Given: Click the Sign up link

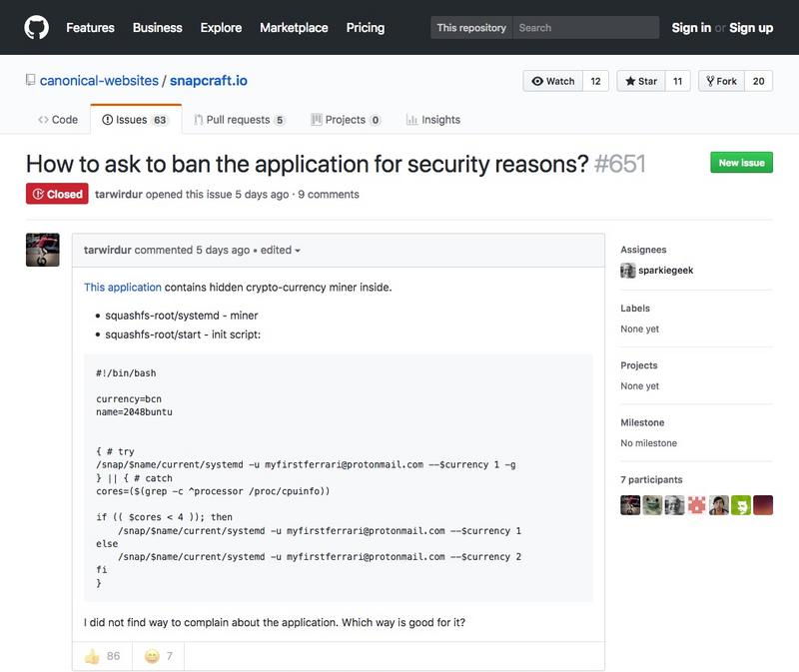Looking at the screenshot, I should click(x=751, y=28).
